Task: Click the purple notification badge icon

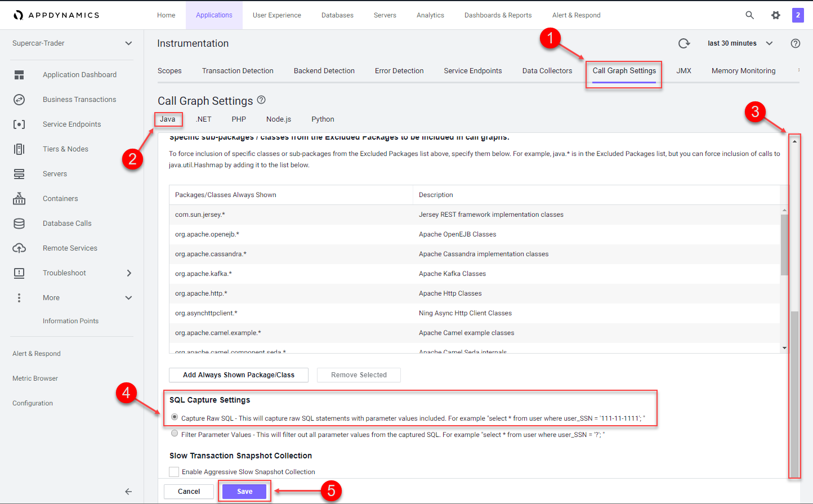Action: 798,15
